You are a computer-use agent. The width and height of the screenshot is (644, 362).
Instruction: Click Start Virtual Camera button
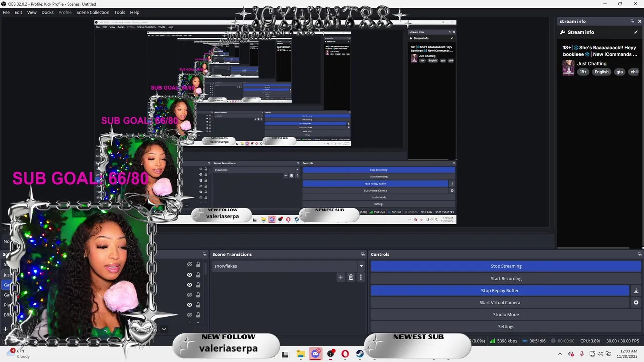click(x=500, y=303)
